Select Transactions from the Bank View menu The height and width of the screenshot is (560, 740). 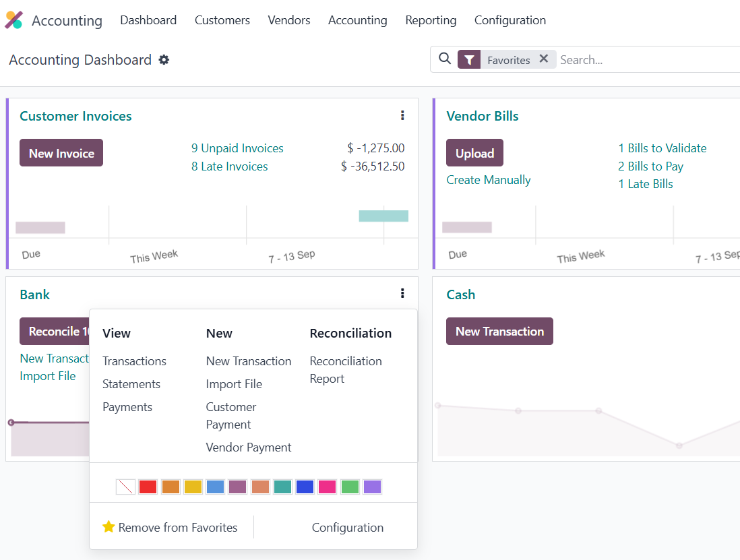tap(134, 361)
